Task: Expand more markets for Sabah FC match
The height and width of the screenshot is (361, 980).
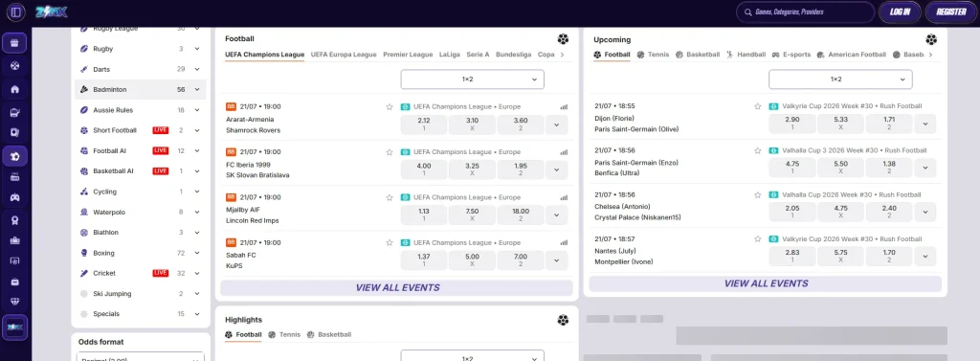Action: tap(556, 260)
